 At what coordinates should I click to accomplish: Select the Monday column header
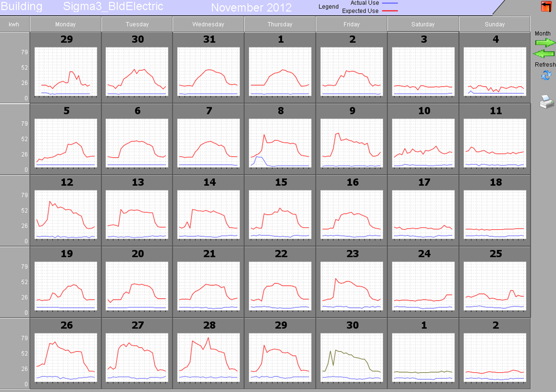[65, 24]
